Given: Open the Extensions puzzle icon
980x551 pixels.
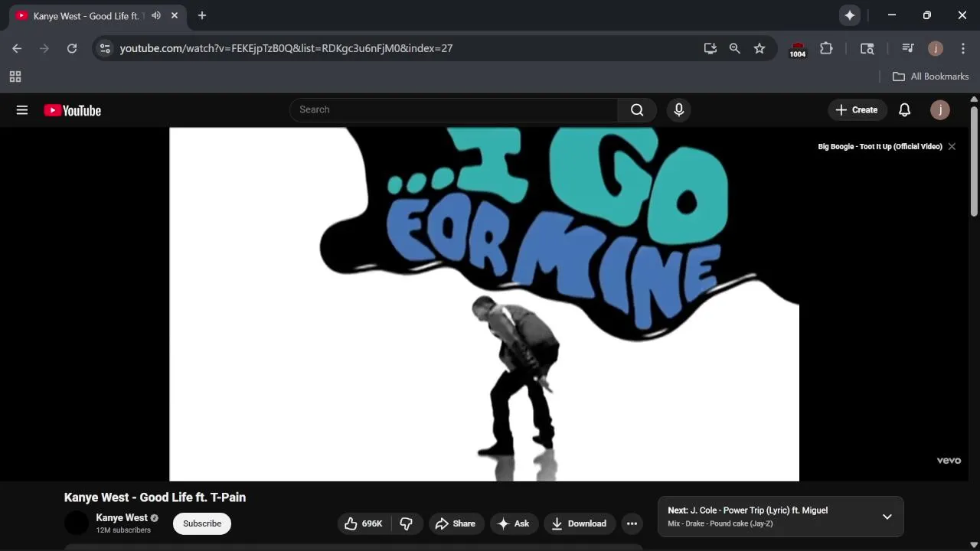Looking at the screenshot, I should click(826, 48).
